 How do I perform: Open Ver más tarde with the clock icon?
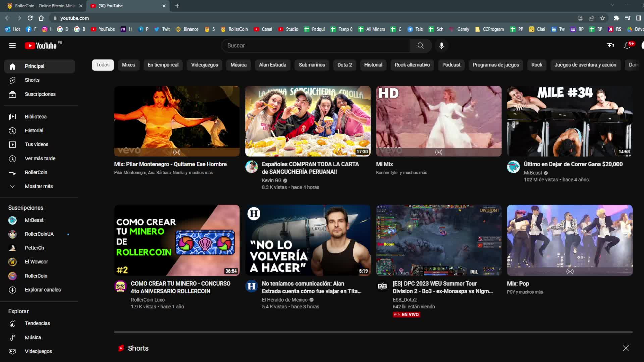click(40, 158)
